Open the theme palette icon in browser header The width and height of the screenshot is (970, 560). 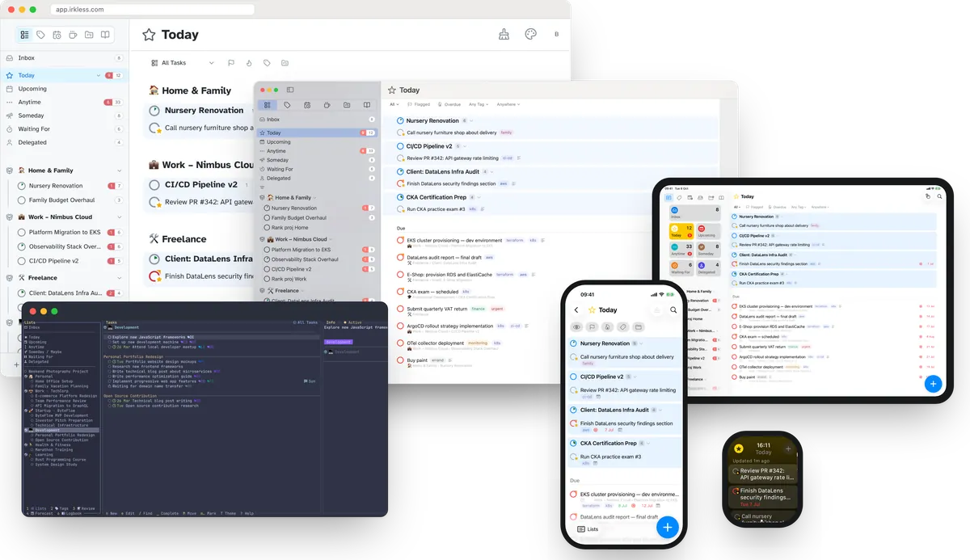coord(530,34)
